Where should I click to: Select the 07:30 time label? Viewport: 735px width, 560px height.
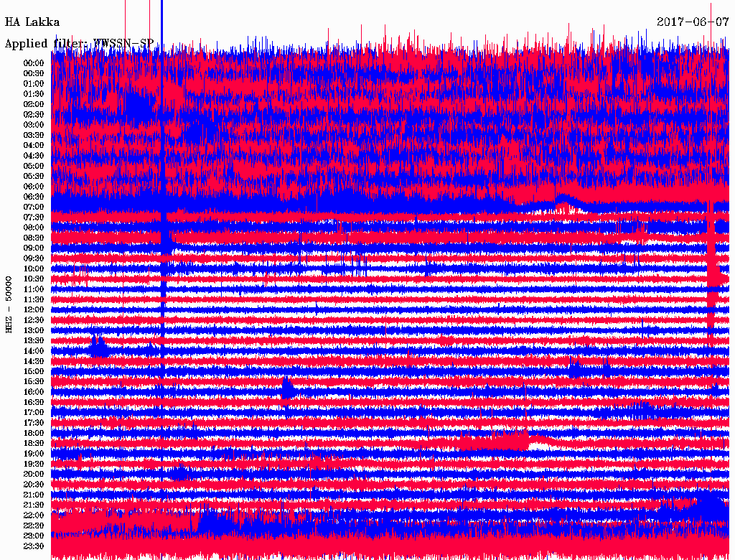tap(34, 218)
